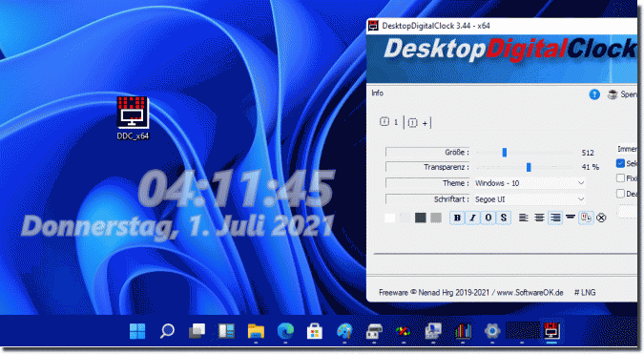Open taskbar Search
The width and height of the screenshot is (644, 354).
(167, 331)
